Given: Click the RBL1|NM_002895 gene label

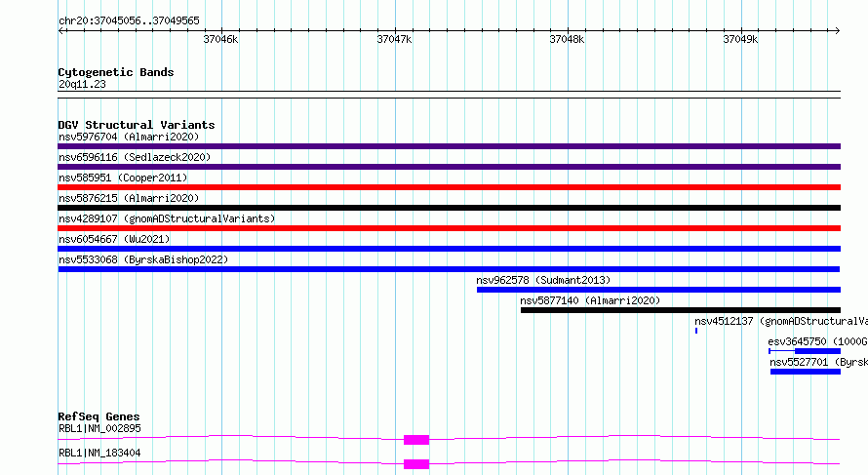Looking at the screenshot, I should click(x=99, y=428).
